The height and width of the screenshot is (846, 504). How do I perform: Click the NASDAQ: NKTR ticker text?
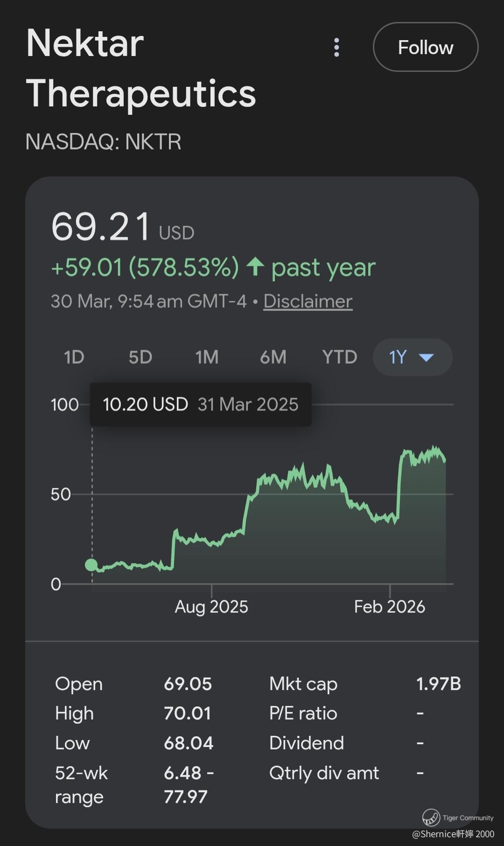click(103, 142)
